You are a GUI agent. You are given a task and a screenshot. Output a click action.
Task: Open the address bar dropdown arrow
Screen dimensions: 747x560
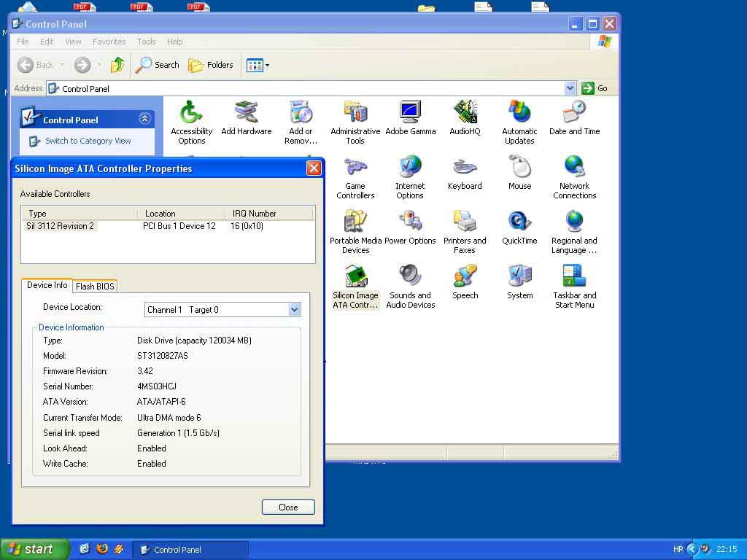(x=570, y=88)
